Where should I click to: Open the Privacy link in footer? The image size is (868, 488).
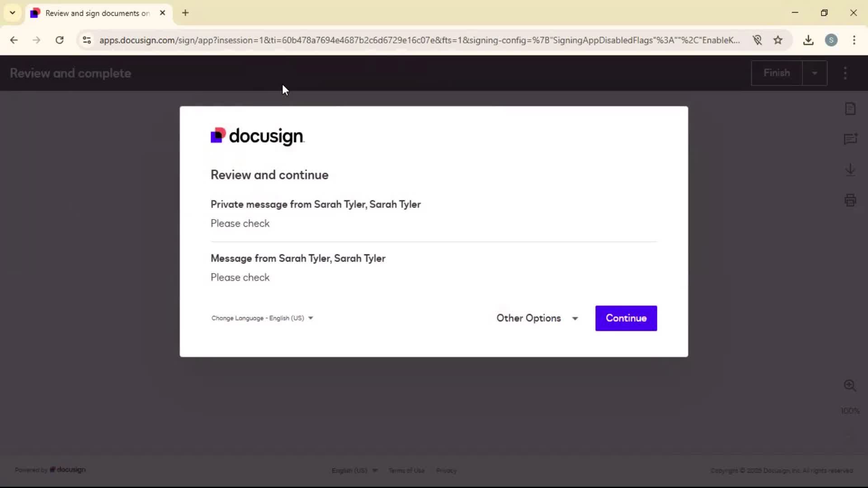tap(446, 470)
